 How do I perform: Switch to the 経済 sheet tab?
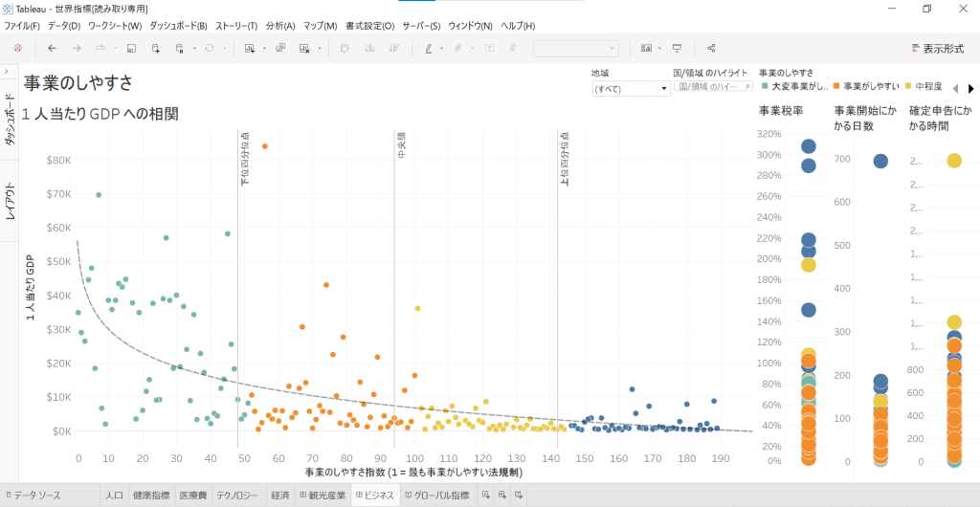click(x=278, y=496)
